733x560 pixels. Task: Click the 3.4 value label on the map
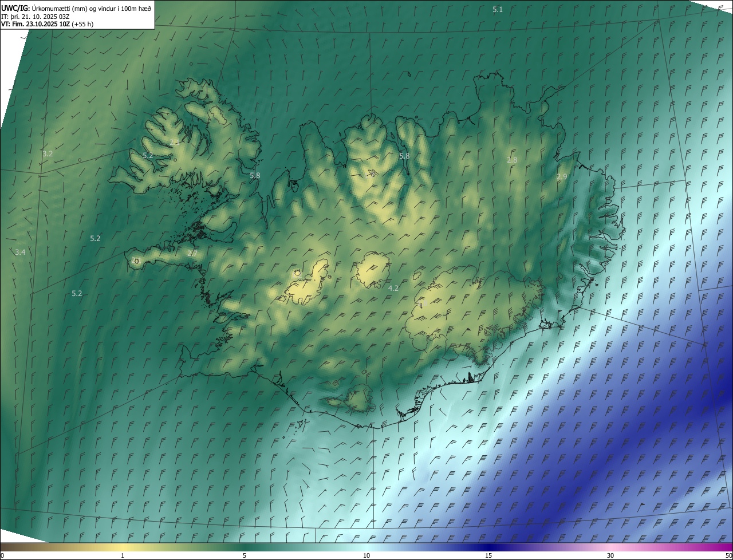[20, 252]
